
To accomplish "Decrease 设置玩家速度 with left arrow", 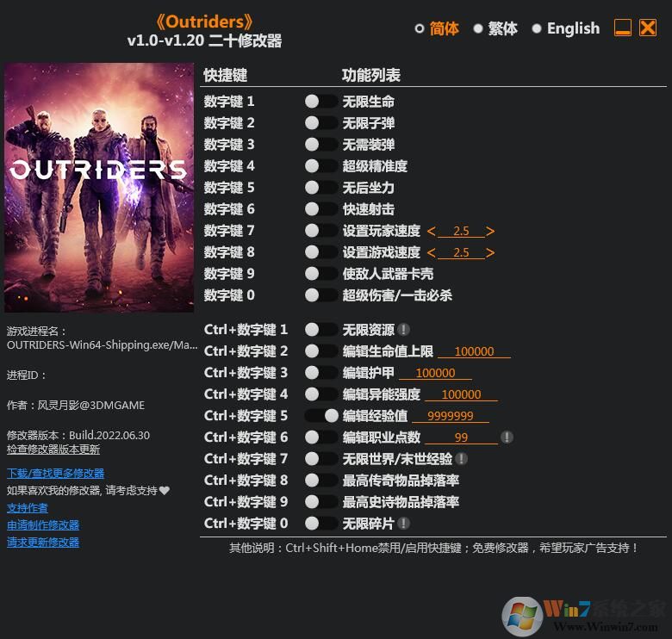I will (432, 231).
